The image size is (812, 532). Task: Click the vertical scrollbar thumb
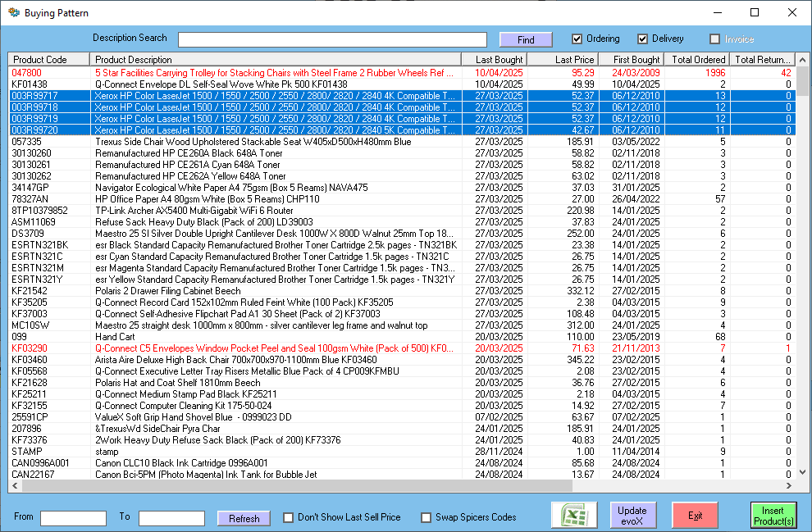(x=802, y=80)
